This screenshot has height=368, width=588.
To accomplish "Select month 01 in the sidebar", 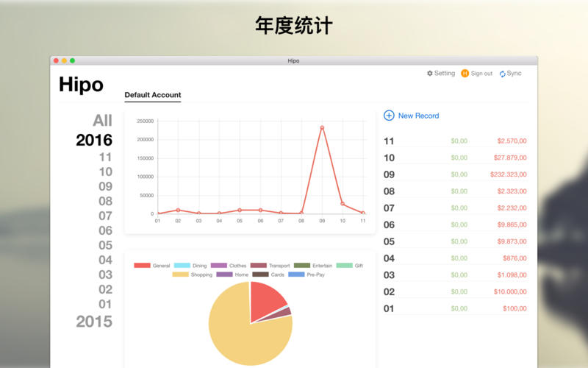I will [105, 304].
